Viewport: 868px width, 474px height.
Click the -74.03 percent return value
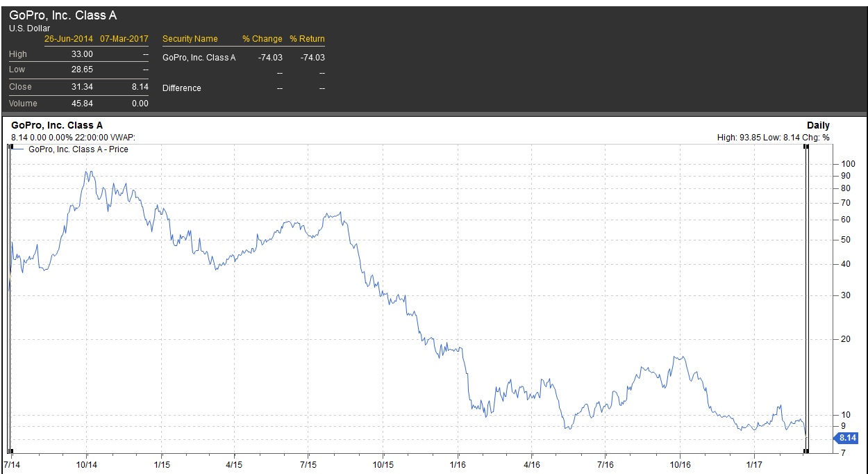pos(312,58)
